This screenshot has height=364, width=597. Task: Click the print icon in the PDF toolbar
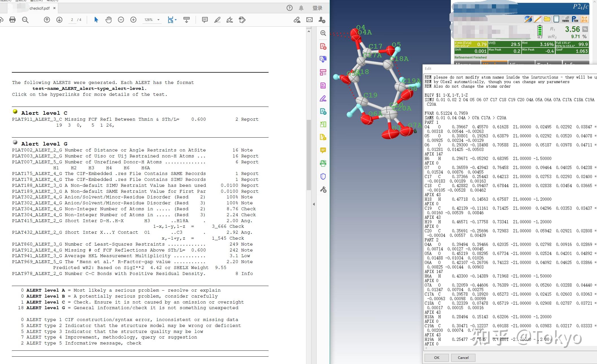pyautogui.click(x=12, y=20)
